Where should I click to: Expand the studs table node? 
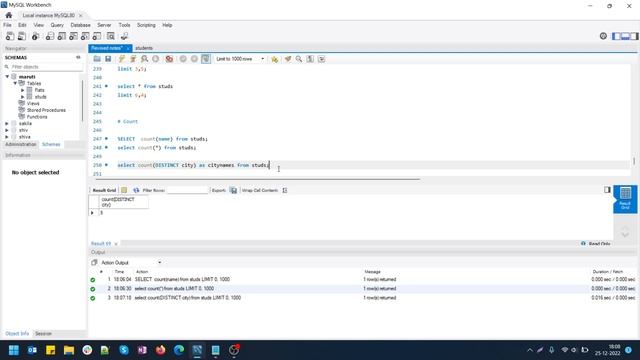(23, 97)
